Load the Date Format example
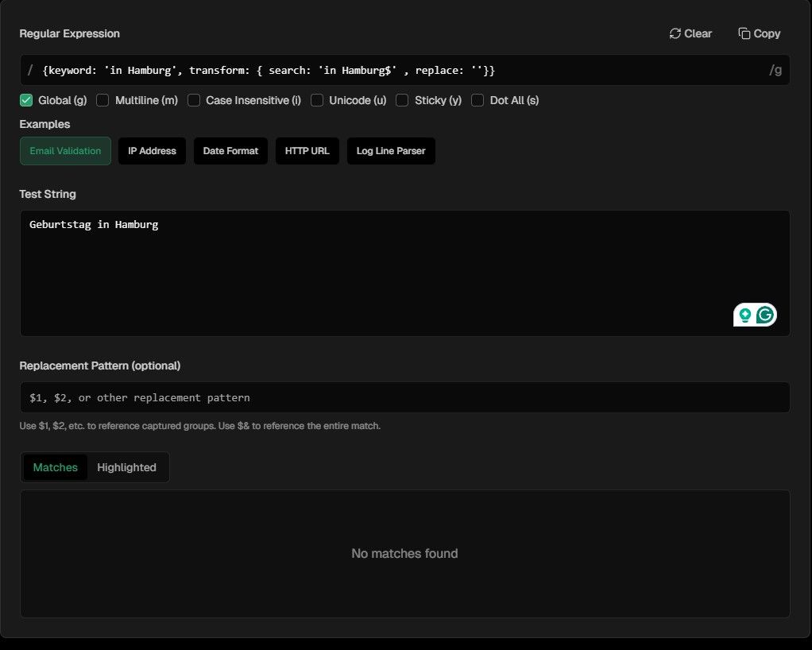This screenshot has width=812, height=650. coord(230,151)
